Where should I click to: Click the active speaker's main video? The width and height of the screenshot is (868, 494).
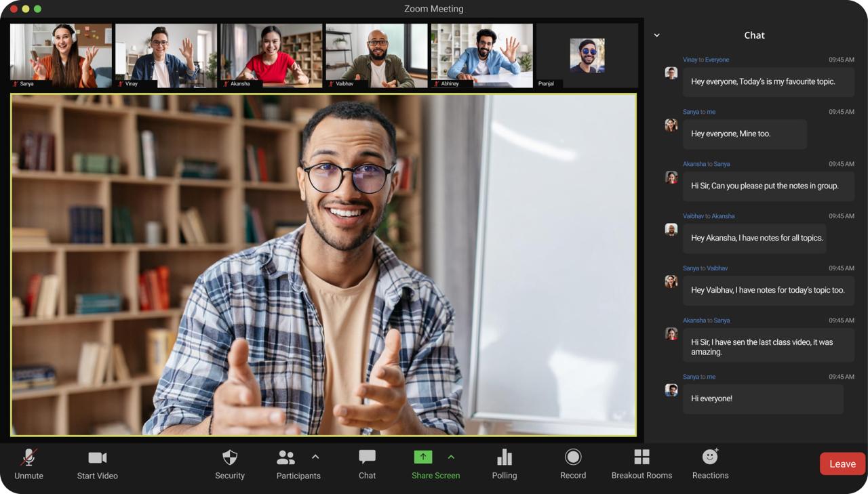323,265
